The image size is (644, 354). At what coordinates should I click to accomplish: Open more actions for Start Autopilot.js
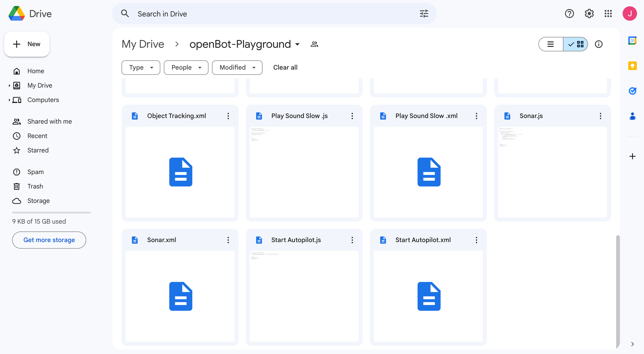click(352, 240)
